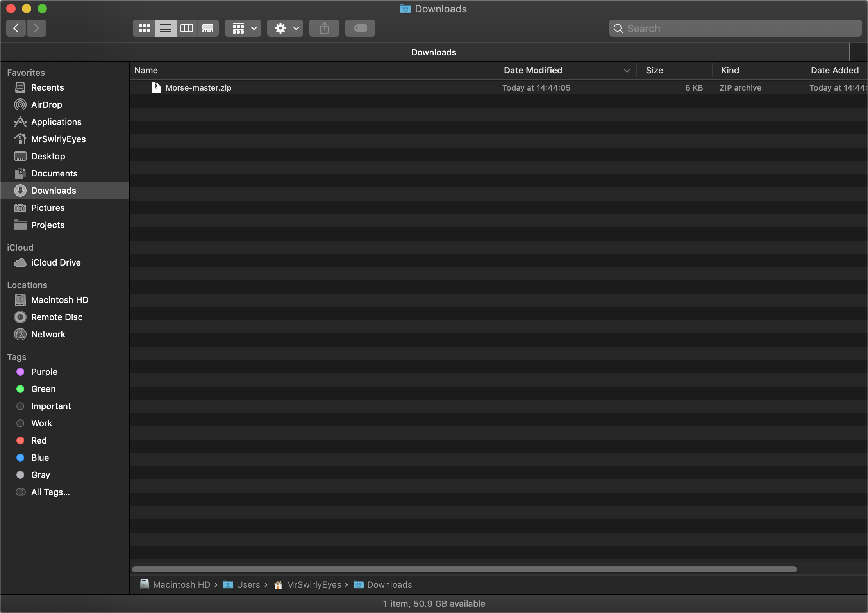Click the Share toolbar button
The width and height of the screenshot is (868, 613).
click(324, 28)
